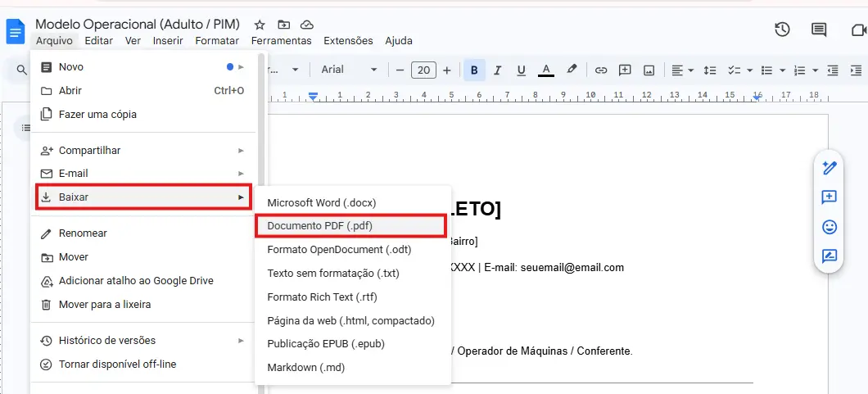The width and height of the screenshot is (868, 394).
Task: Open the text alignment dropdown
Action: [x=683, y=70]
